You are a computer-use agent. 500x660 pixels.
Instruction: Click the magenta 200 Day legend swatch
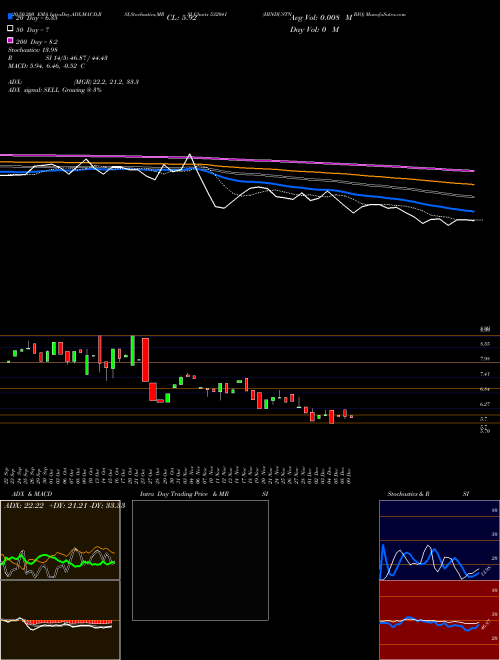(x=10, y=41)
